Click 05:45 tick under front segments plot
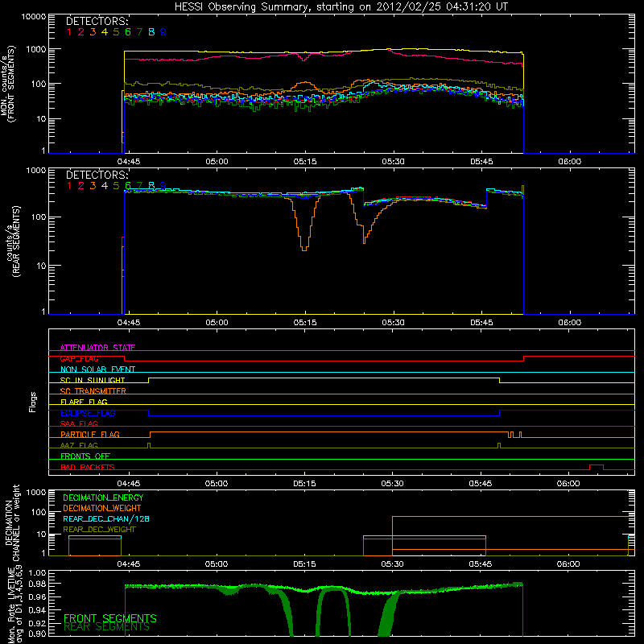The width and height of the screenshot is (644, 644). (481, 162)
